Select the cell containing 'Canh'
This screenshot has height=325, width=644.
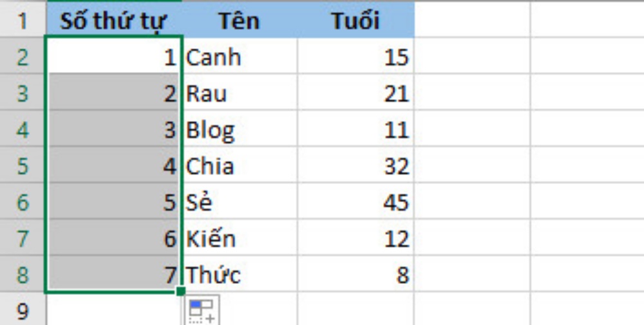pyautogui.click(x=239, y=57)
